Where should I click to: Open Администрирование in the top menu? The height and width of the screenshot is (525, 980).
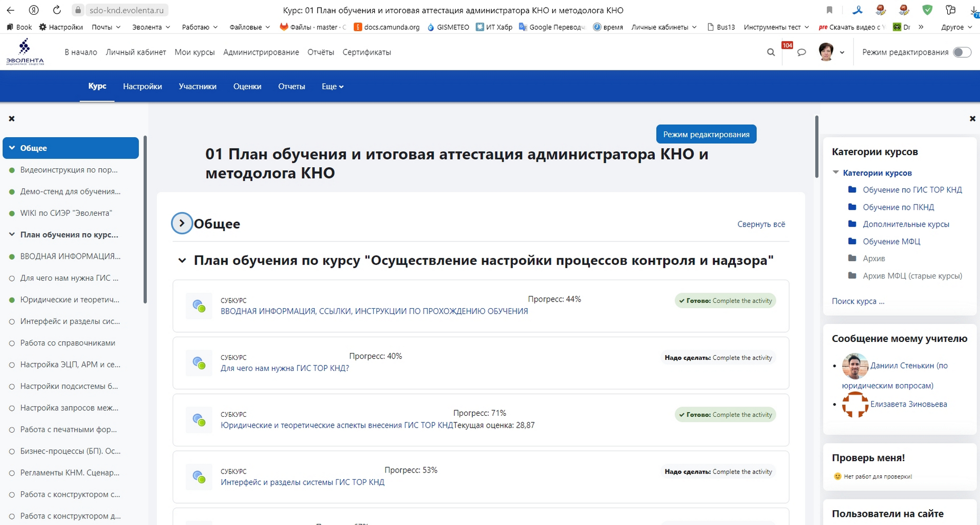click(x=261, y=52)
